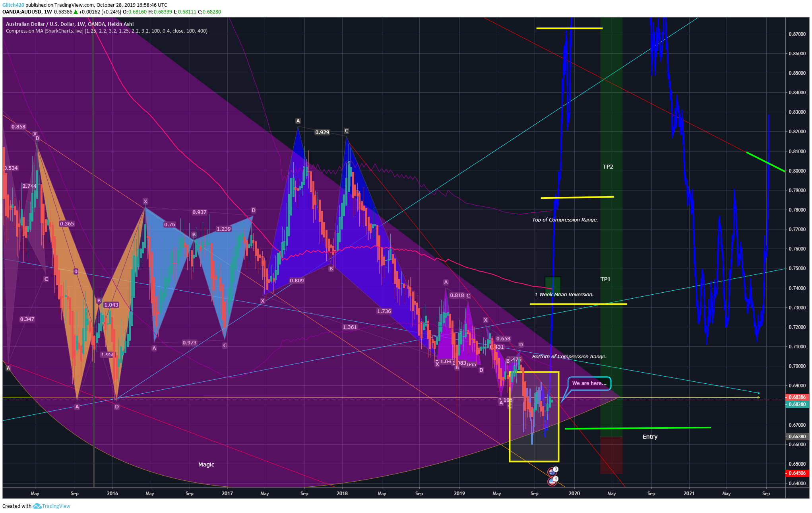
Task: Select the Compression MA indicator legend
Action: tap(107, 31)
